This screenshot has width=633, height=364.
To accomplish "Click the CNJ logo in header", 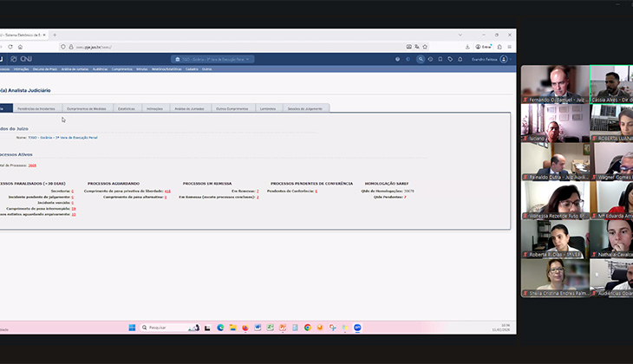I will pyautogui.click(x=22, y=59).
